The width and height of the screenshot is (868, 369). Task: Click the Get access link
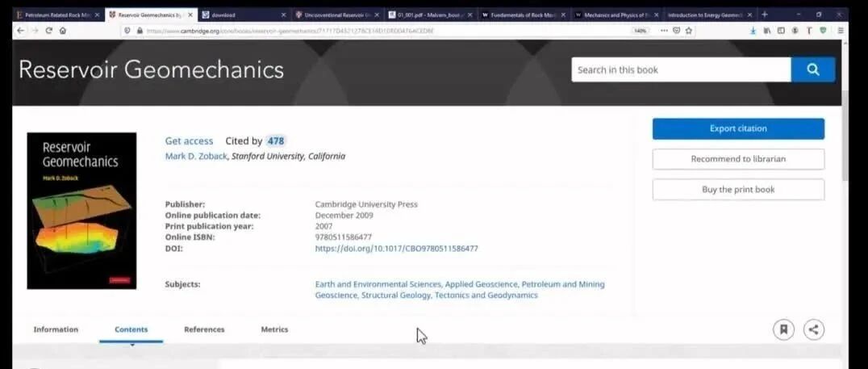click(x=189, y=141)
